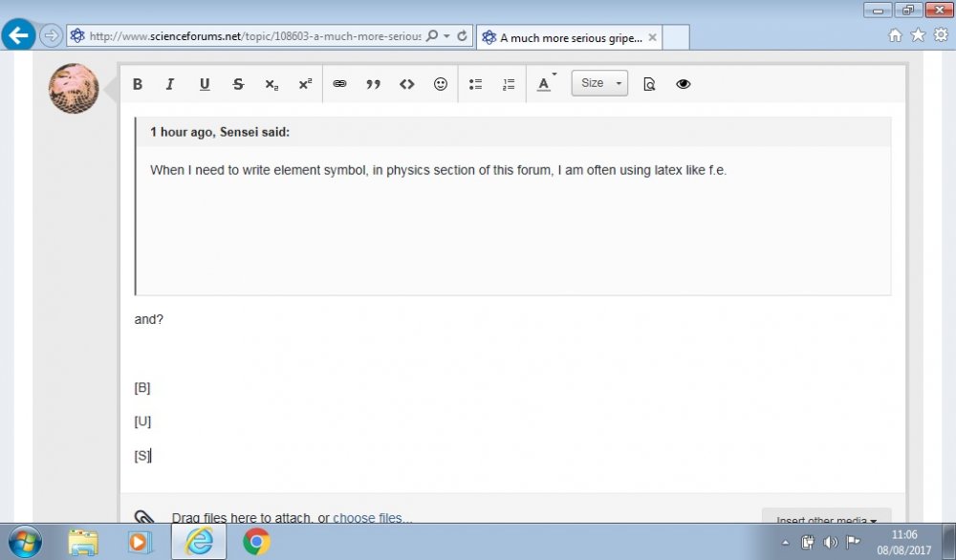Insert a quote block

[x=373, y=84]
